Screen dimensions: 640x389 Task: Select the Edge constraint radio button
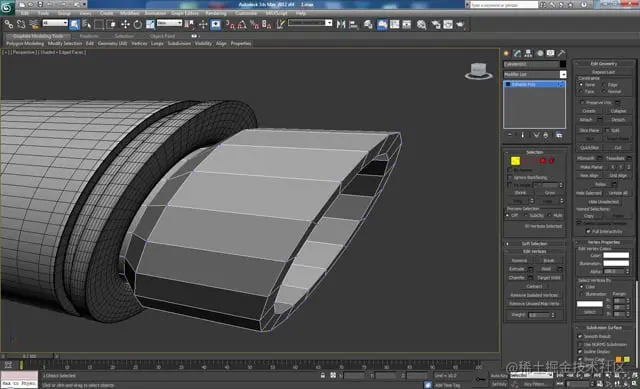(x=603, y=84)
